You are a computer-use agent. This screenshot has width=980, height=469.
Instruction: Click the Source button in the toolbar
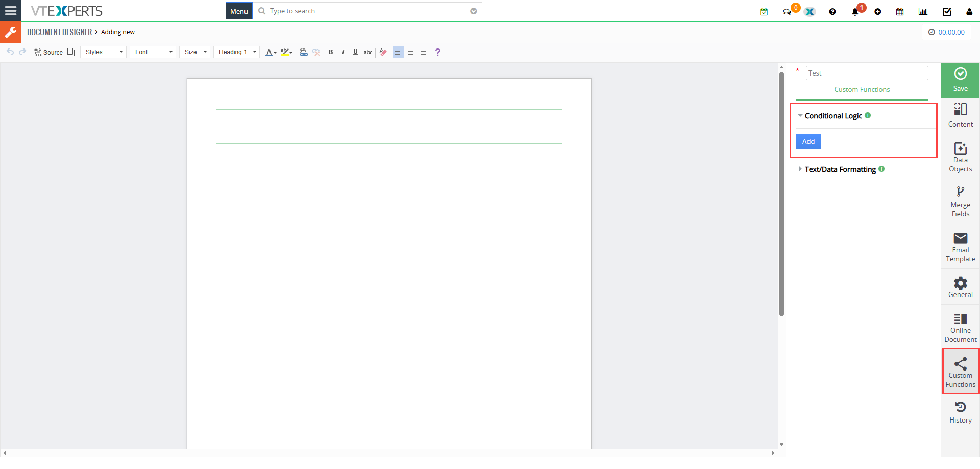[x=48, y=52]
